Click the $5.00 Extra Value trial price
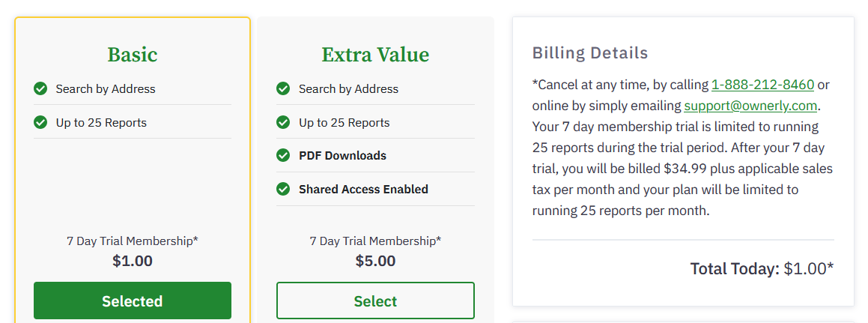The image size is (868, 323). coord(375,261)
